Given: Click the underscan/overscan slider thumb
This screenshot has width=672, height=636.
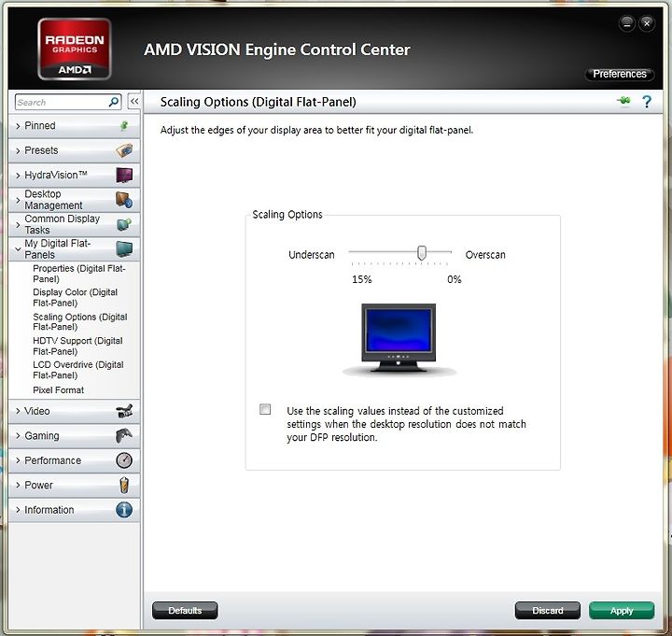Looking at the screenshot, I should tap(422, 253).
